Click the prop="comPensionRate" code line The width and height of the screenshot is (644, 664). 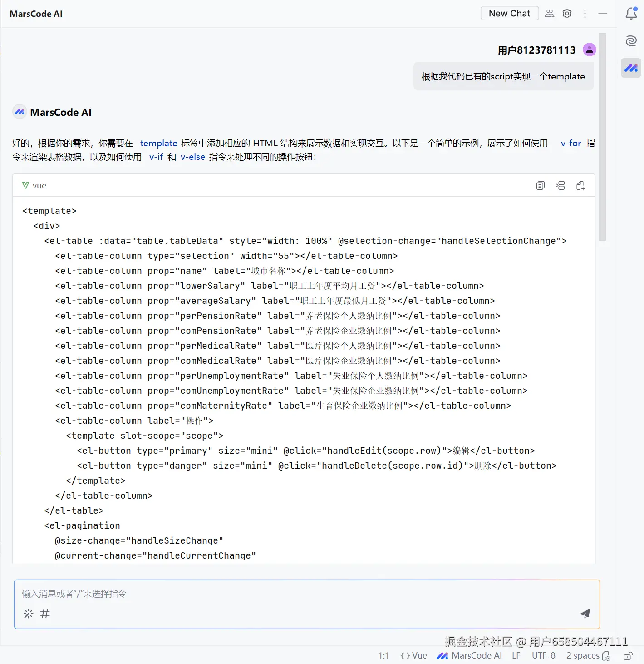pyautogui.click(x=277, y=331)
